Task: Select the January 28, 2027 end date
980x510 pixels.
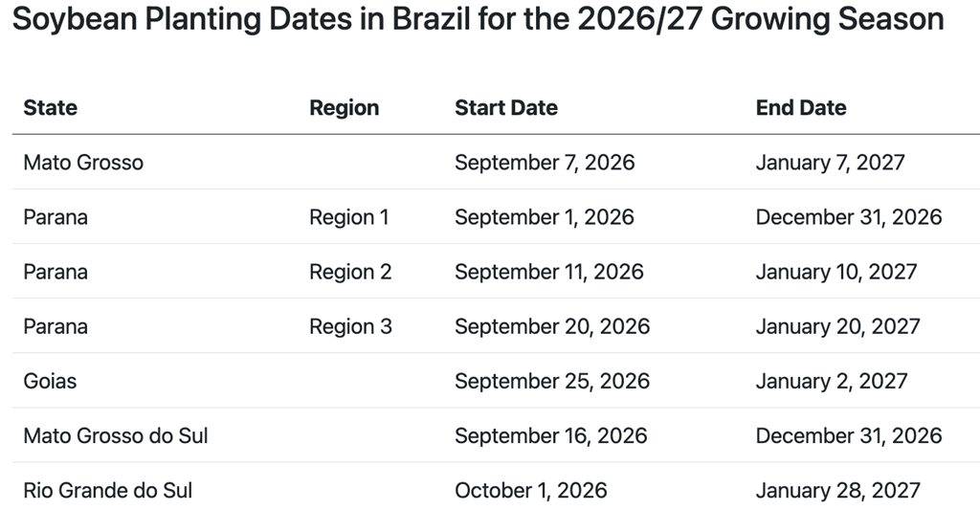Action: pos(838,491)
